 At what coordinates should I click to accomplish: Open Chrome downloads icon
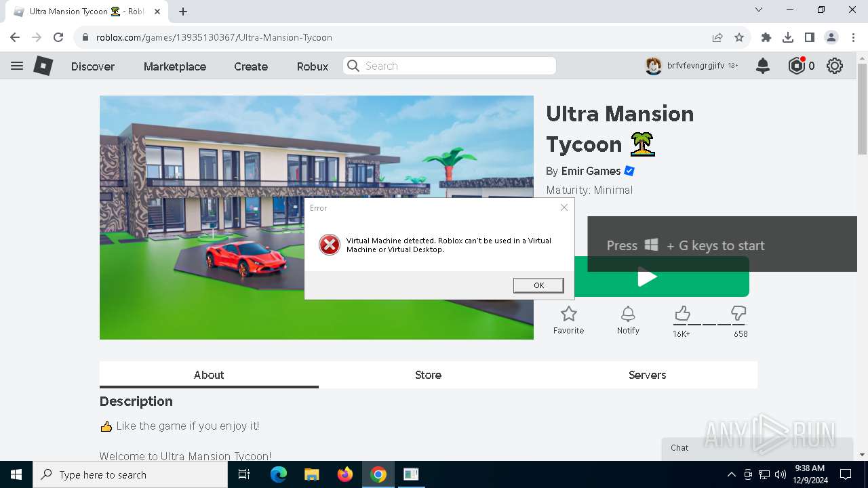click(788, 37)
